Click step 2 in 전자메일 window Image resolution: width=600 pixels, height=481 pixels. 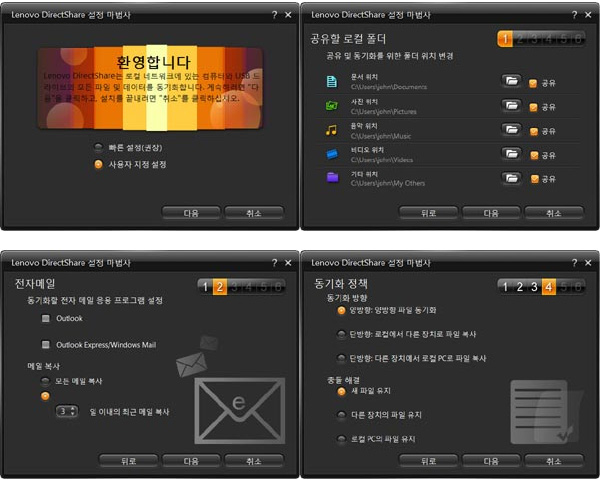point(220,287)
